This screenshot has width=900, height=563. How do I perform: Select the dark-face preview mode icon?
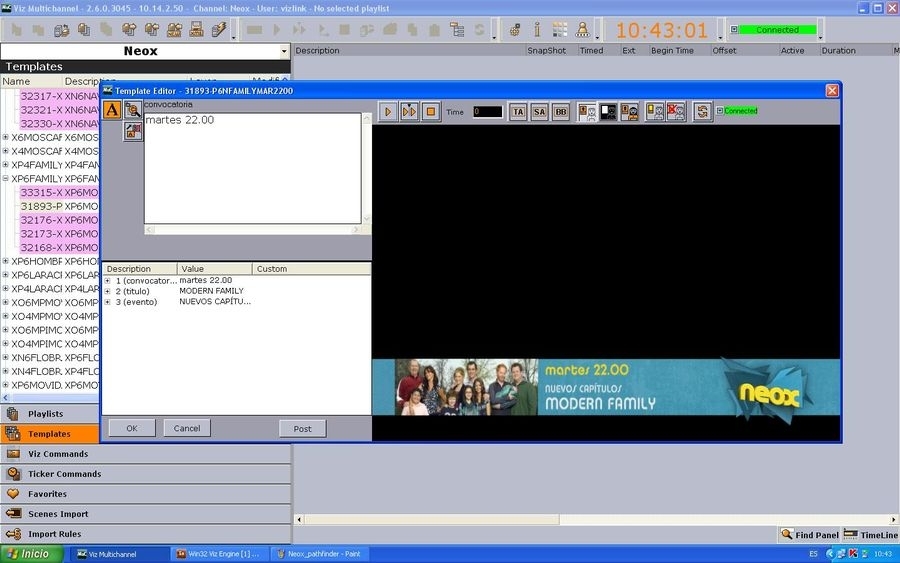630,111
